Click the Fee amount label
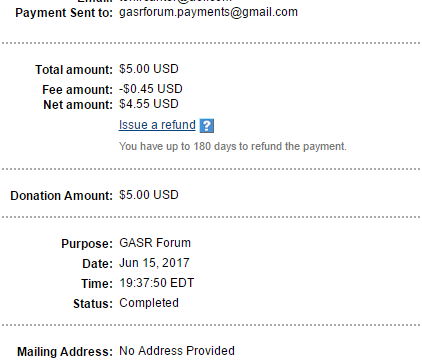The height and width of the screenshot is (361, 422). 77,90
